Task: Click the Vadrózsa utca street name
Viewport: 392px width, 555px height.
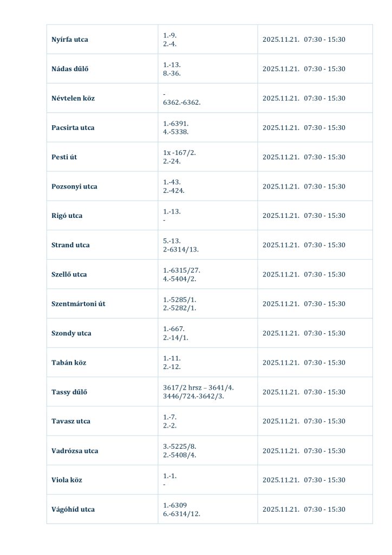Action: 75,450
